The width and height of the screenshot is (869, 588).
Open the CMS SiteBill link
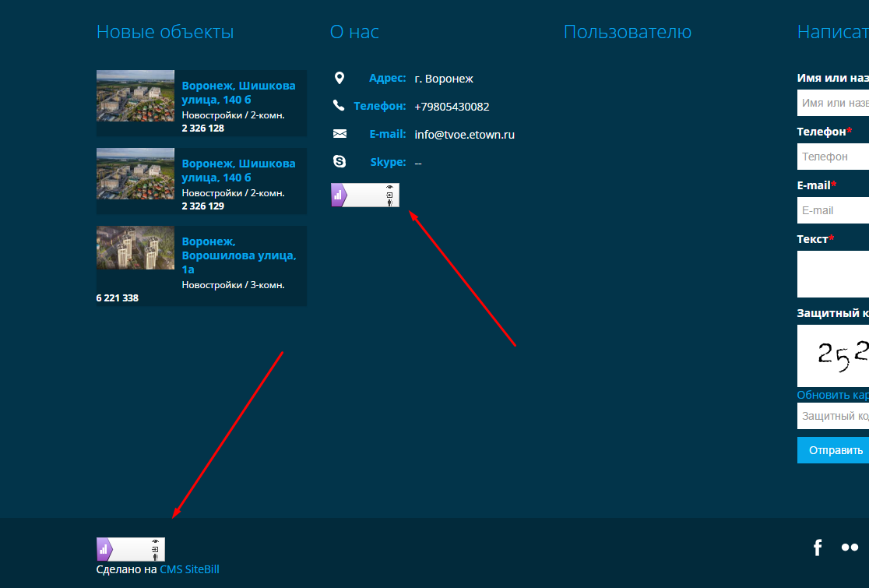189,569
